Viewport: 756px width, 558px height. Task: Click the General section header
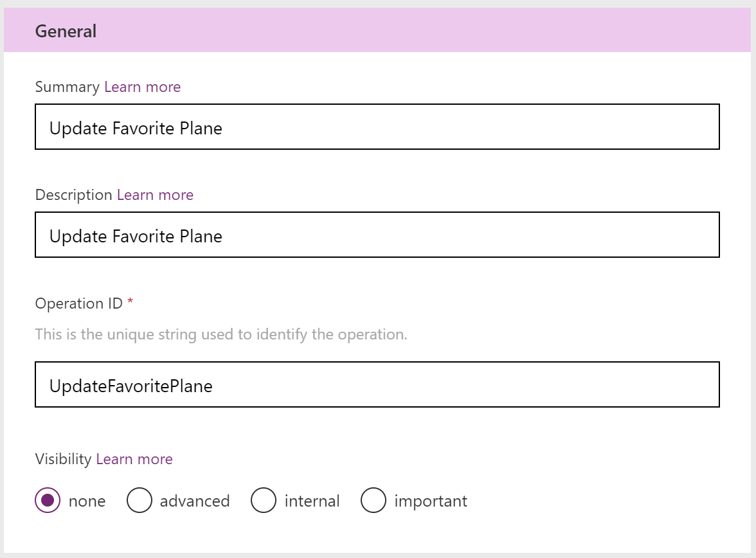click(66, 30)
